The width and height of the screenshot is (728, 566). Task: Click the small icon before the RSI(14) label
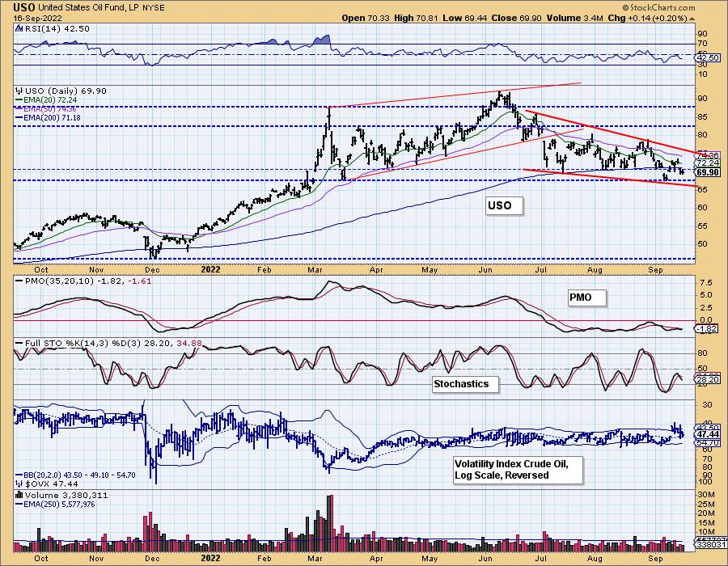(19, 29)
